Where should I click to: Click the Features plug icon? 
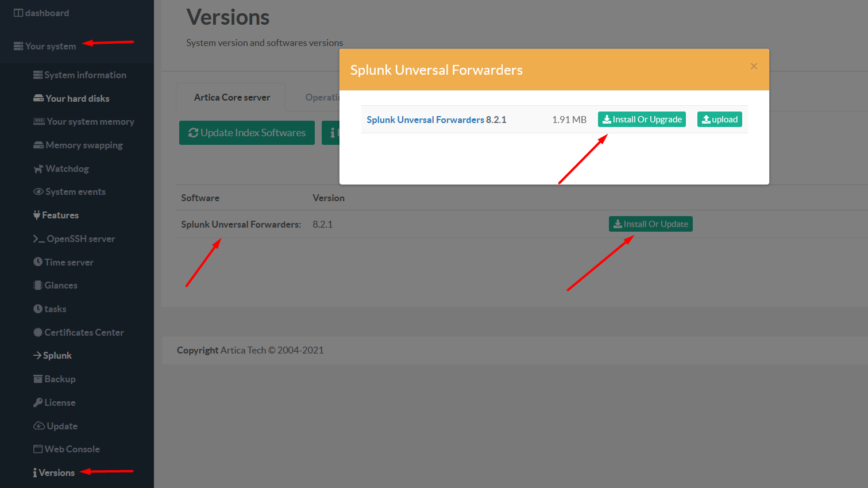click(x=37, y=216)
